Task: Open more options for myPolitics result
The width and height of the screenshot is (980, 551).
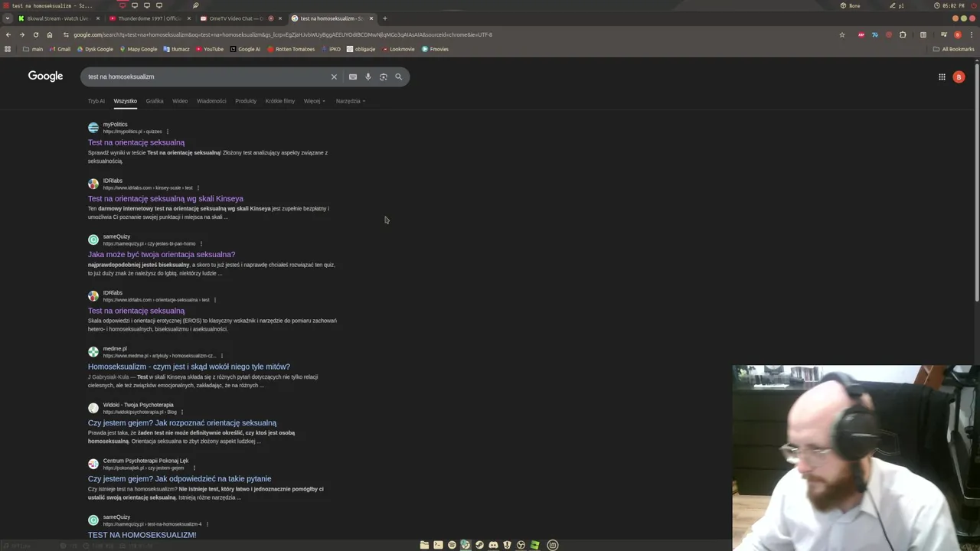Action: (x=167, y=132)
